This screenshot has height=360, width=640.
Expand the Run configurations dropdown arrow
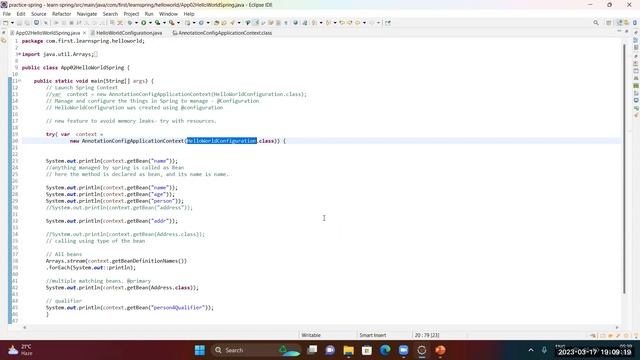point(150,23)
